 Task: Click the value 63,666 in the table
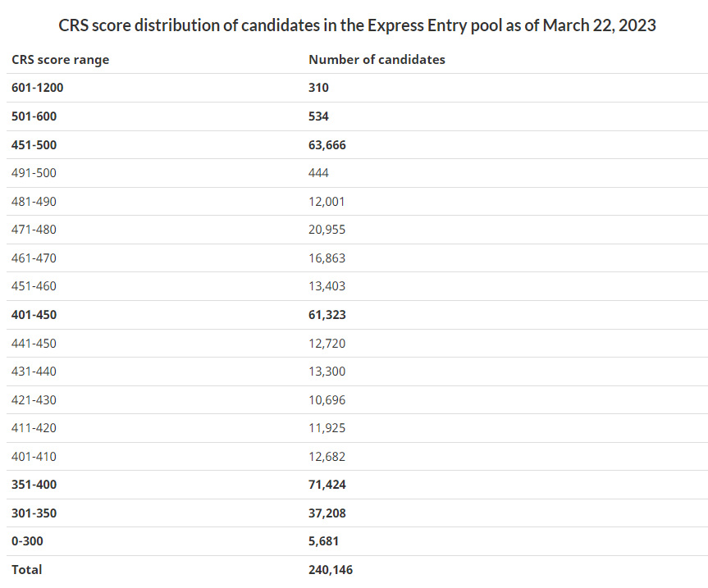click(x=327, y=145)
